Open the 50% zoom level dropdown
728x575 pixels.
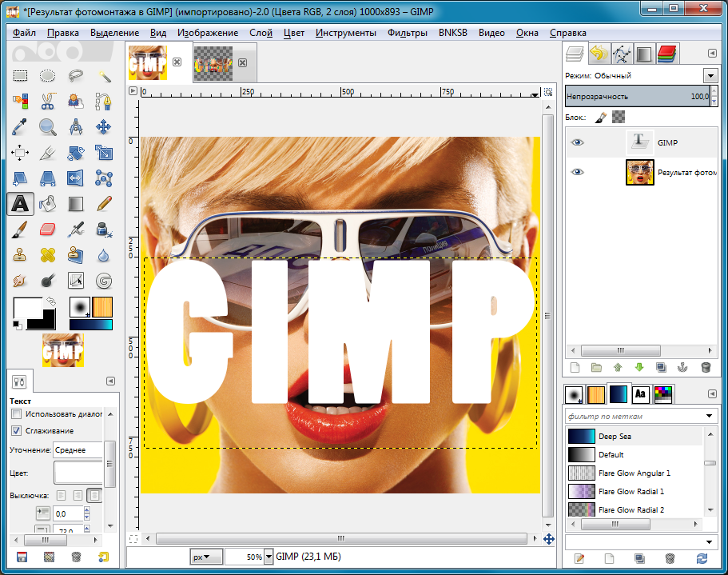[x=269, y=557]
